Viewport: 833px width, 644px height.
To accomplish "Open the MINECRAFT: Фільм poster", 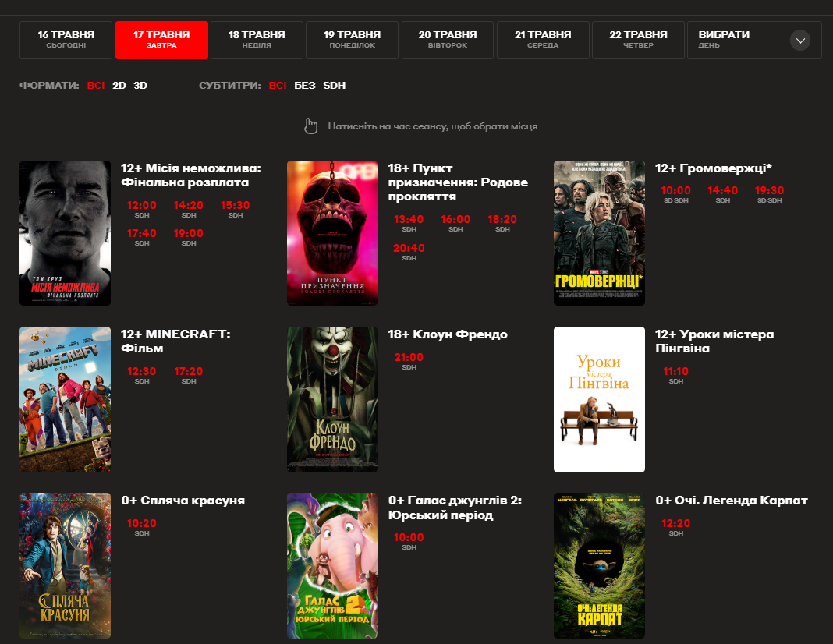I will click(x=66, y=399).
